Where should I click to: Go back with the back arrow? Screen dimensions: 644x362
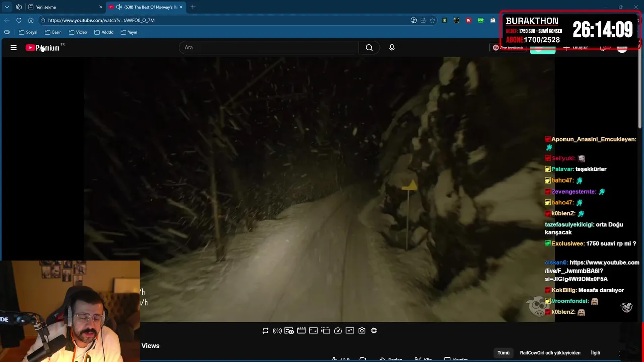(x=7, y=20)
